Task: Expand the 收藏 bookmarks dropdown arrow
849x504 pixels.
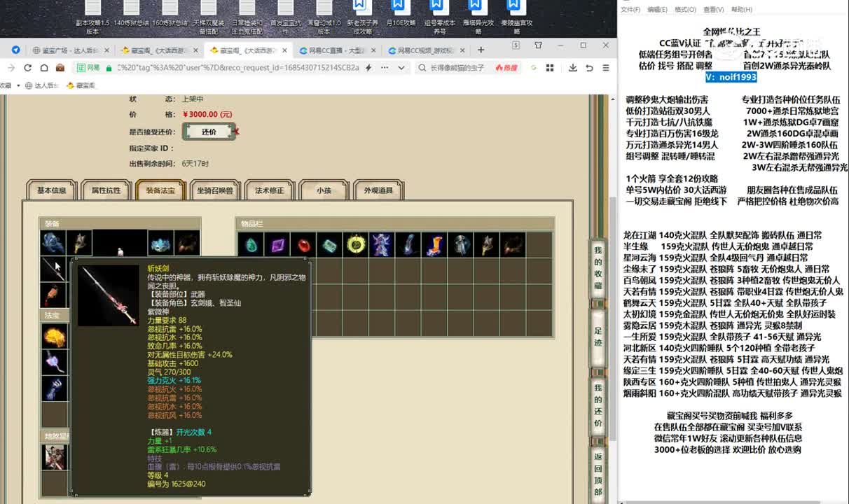Action: 18,85
